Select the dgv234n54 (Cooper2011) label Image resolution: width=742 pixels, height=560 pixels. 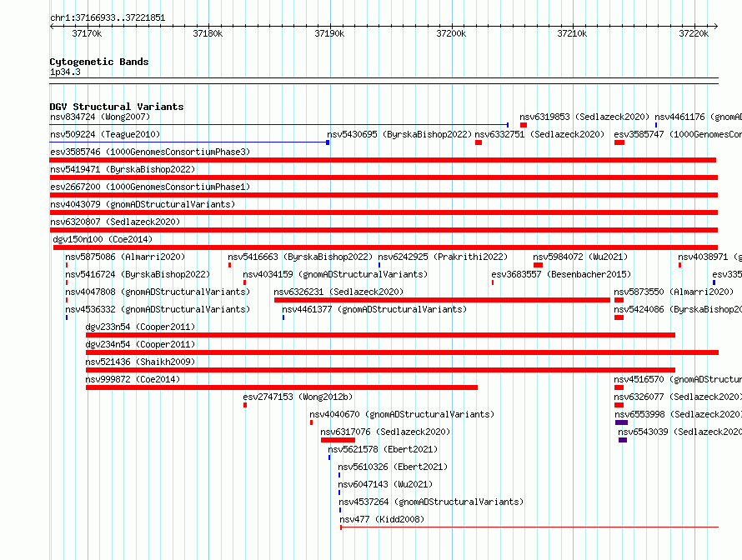pyautogui.click(x=140, y=344)
